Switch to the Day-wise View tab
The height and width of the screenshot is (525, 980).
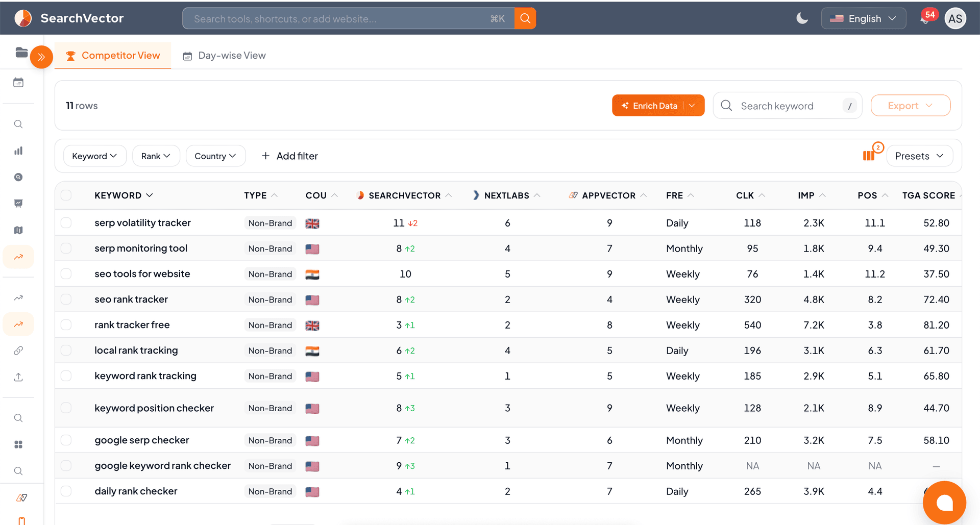click(x=225, y=56)
